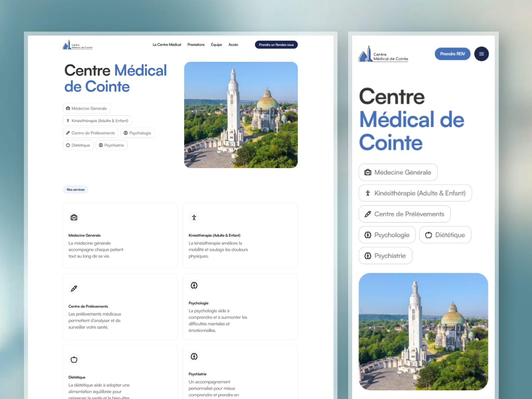Open the Accès nav item
The width and height of the screenshot is (532, 399).
tap(233, 45)
